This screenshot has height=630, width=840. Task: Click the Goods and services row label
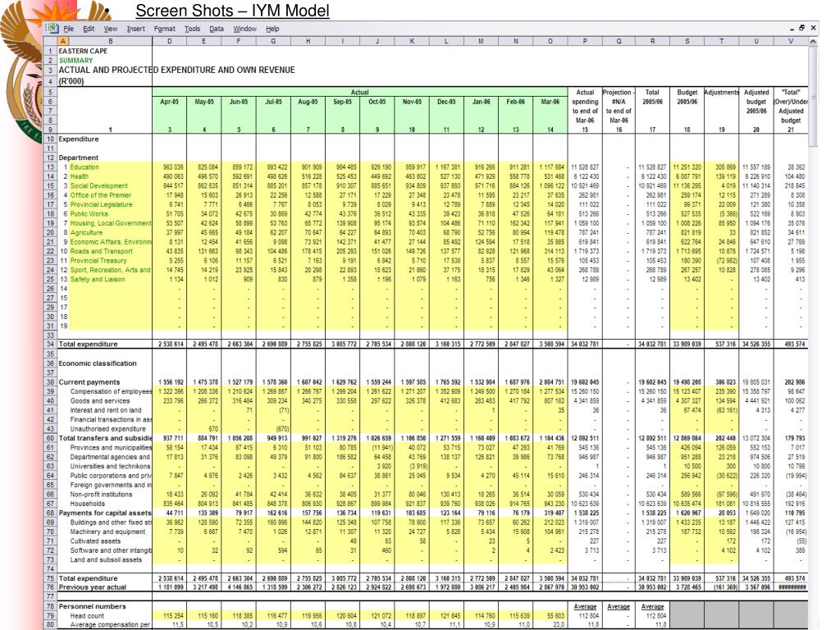(99, 400)
